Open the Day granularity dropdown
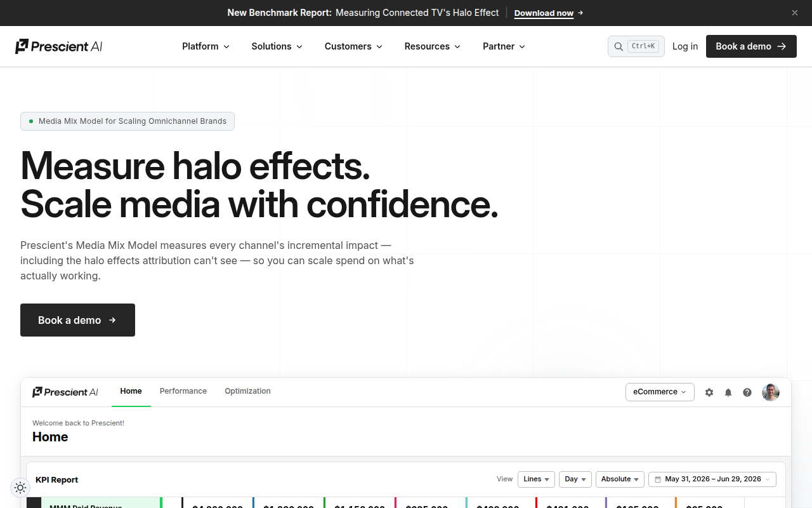 (575, 479)
